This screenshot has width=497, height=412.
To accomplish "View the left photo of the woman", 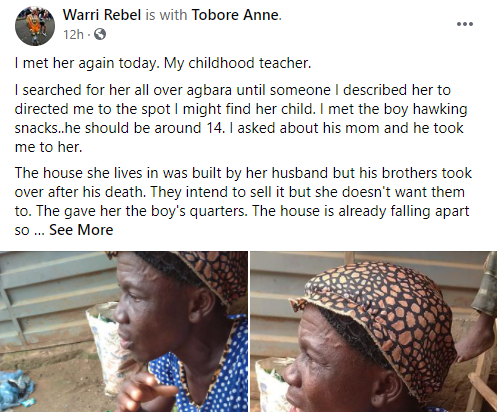I will point(124,331).
